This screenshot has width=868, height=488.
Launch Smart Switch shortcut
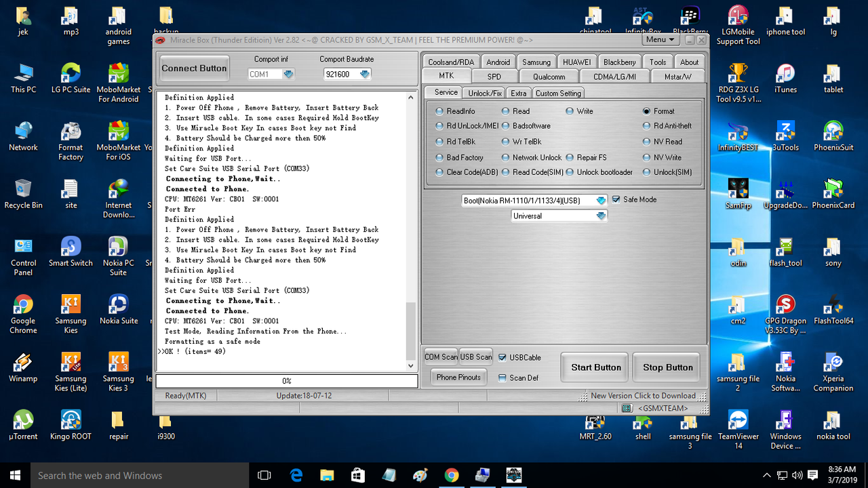point(71,252)
